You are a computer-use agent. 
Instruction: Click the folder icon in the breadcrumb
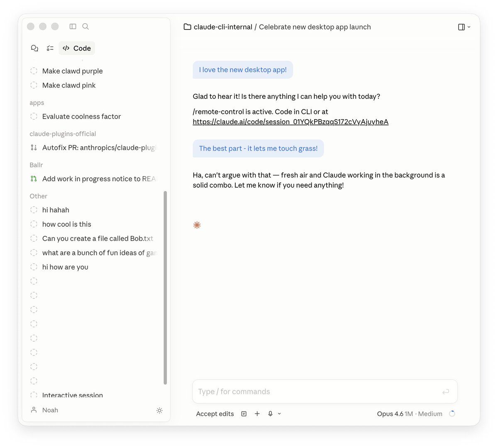(x=188, y=27)
